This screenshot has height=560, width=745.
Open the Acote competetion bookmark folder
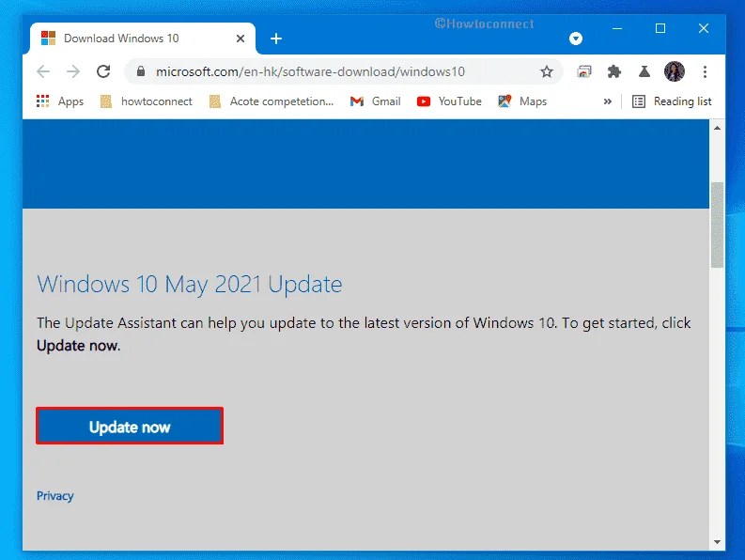272,101
